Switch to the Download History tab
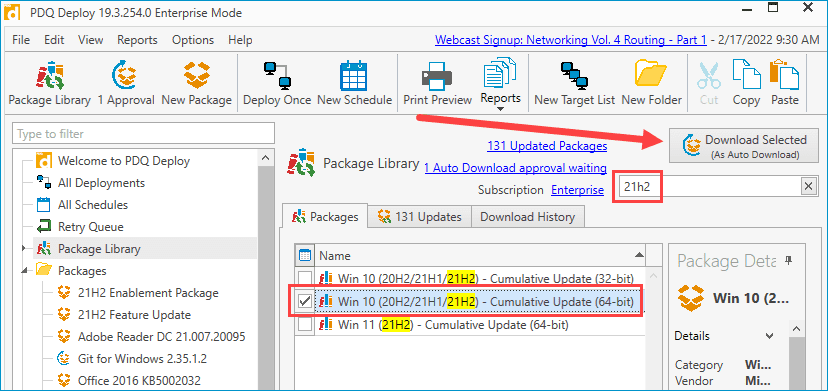828x391 pixels. click(527, 217)
